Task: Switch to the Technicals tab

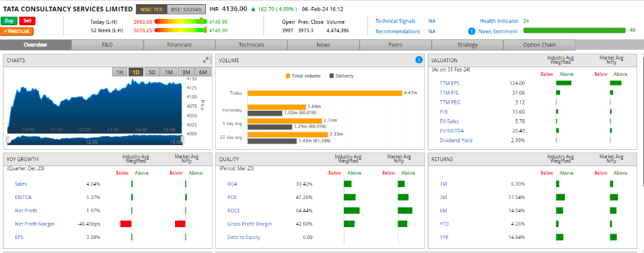Action: pos(251,46)
